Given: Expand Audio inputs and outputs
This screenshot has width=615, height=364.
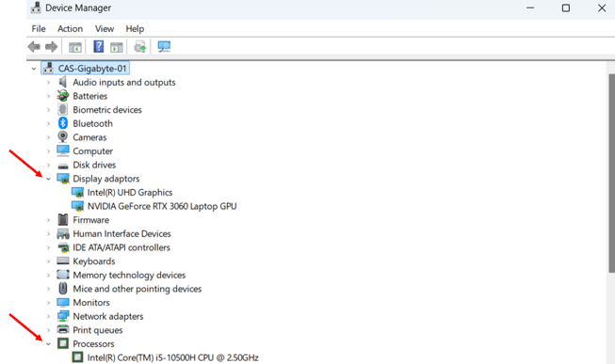Looking at the screenshot, I should coord(48,82).
